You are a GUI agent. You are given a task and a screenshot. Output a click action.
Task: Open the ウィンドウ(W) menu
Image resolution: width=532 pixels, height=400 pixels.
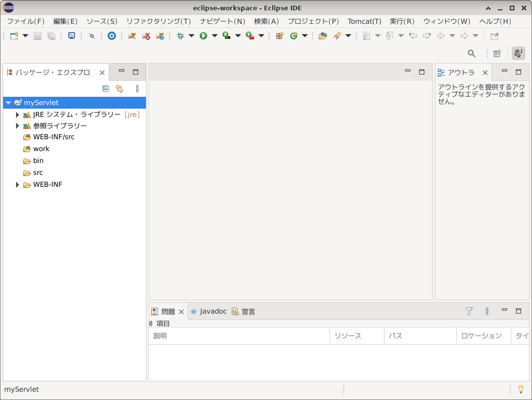447,21
